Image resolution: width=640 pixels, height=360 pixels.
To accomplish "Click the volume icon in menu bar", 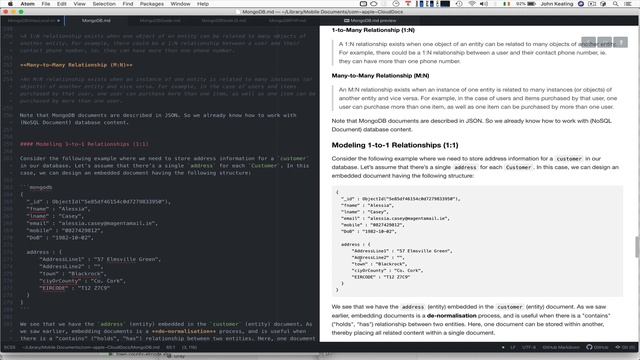I will pyautogui.click(x=484, y=4).
